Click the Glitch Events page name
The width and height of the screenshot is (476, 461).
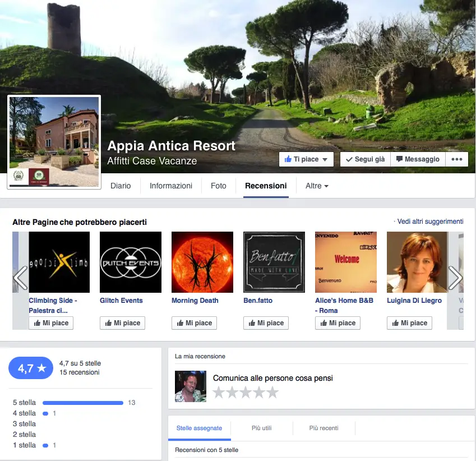click(121, 301)
